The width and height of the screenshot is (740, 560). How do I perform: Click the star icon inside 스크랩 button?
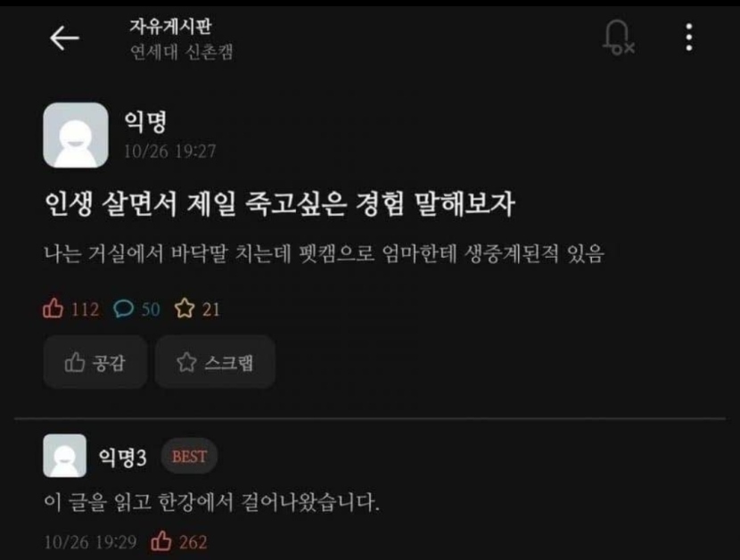pos(186,362)
